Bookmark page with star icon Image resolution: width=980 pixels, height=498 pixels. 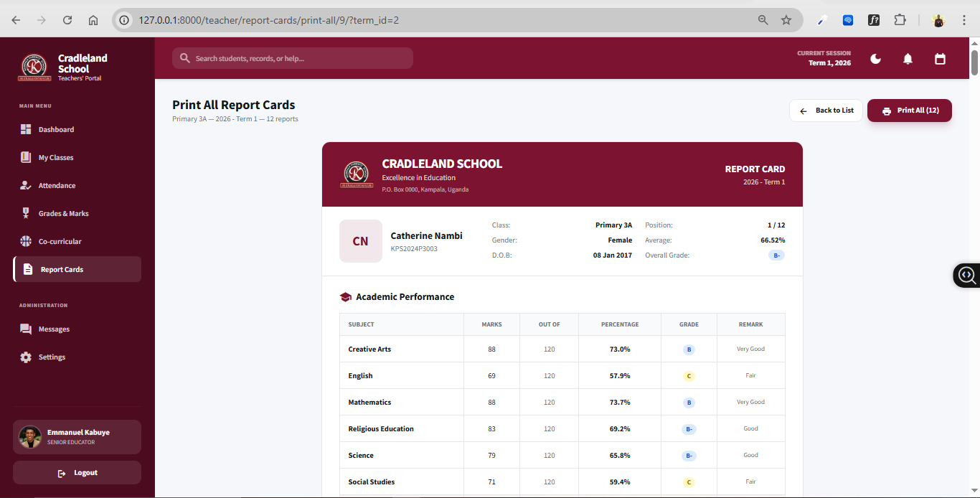786,20
